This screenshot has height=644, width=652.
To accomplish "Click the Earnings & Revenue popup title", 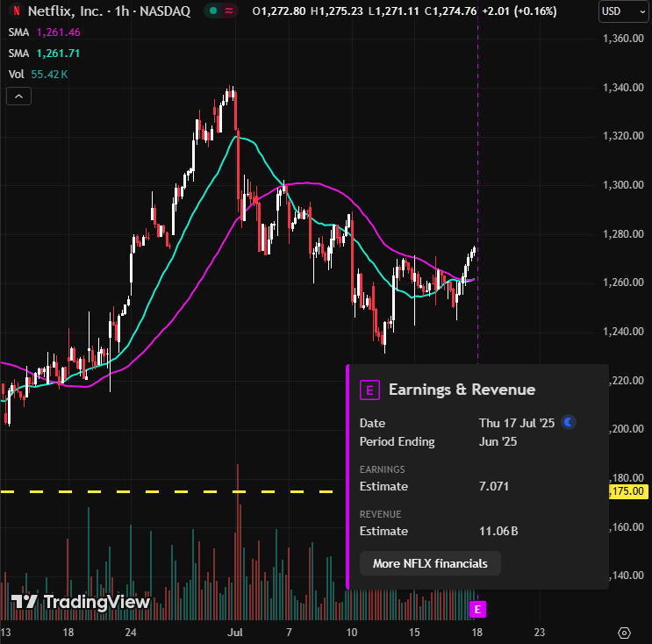I will click(x=462, y=390).
